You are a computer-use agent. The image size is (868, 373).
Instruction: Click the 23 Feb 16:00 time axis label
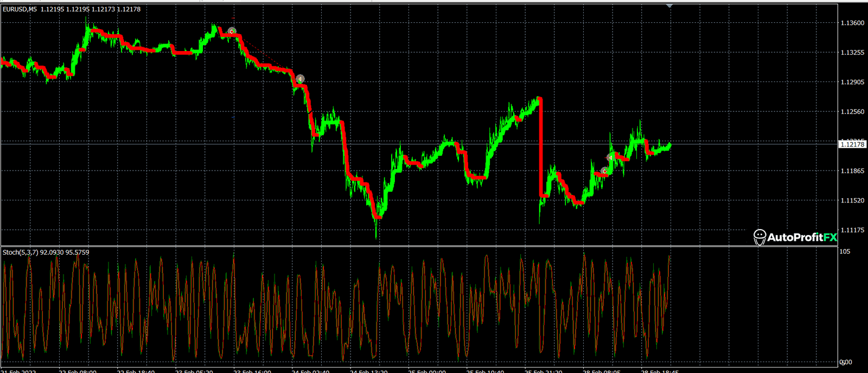coord(252,371)
